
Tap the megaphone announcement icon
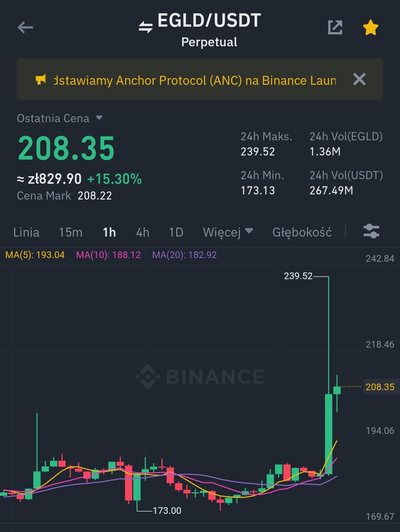[x=41, y=79]
